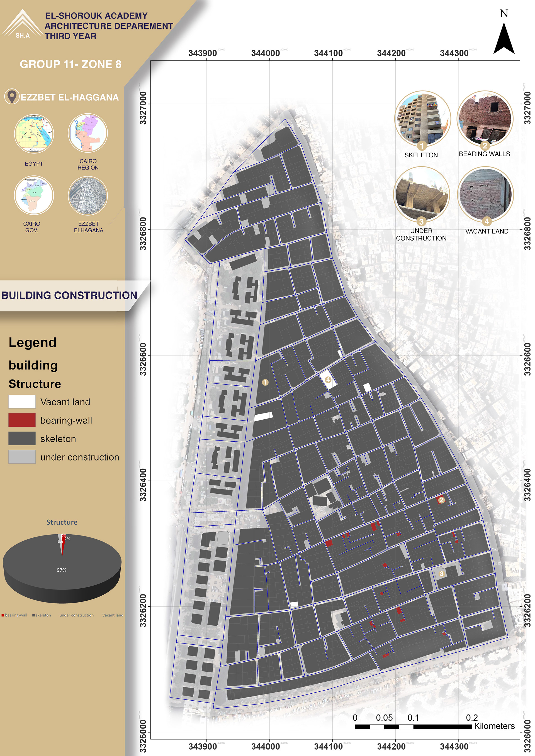
Task: Click the light gray under construction swatch
Action: [22, 457]
